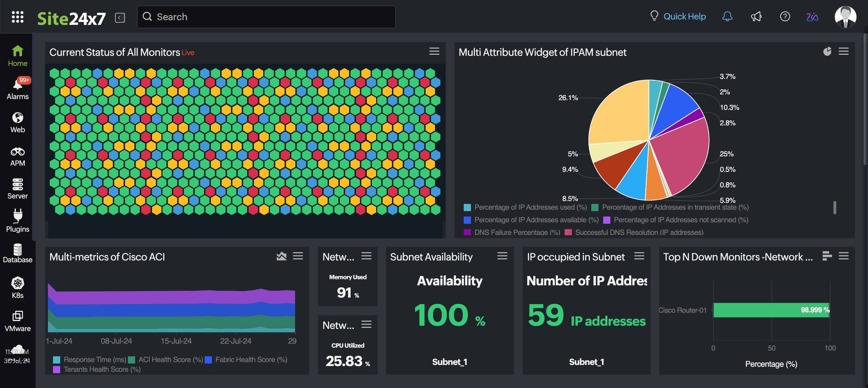
Task: Open the notifications bell icon
Action: pyautogui.click(x=727, y=17)
